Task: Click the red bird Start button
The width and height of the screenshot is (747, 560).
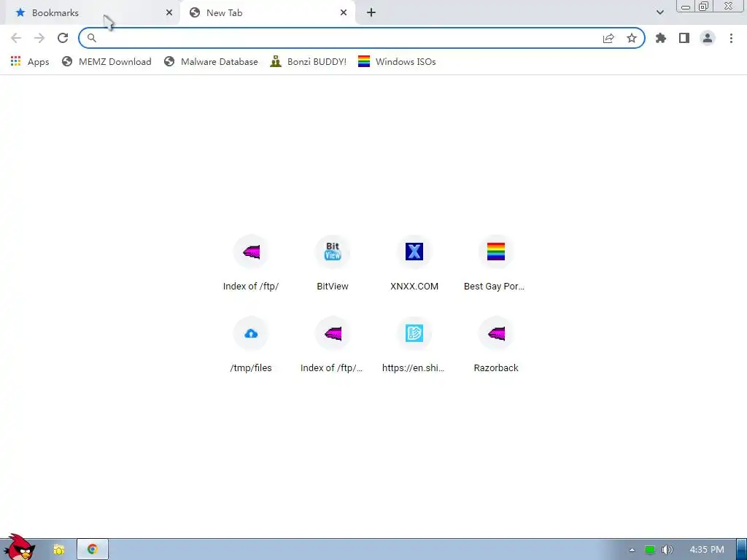Action: point(20,548)
